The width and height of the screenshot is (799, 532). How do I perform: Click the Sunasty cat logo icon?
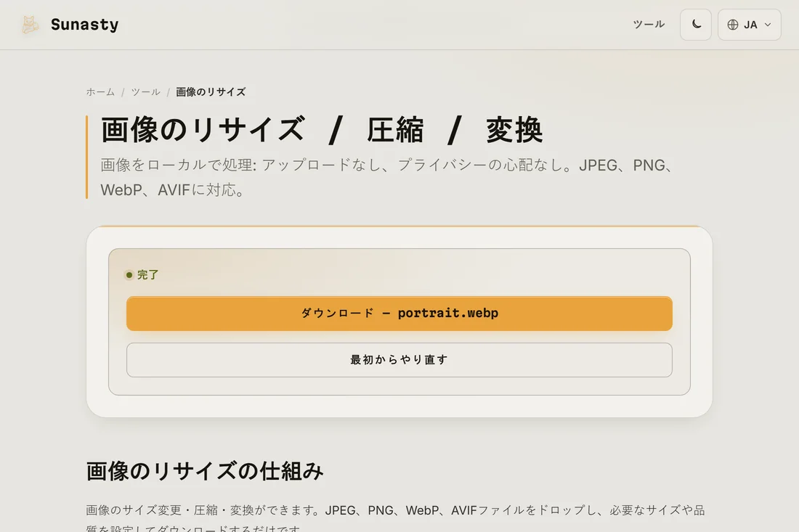[x=30, y=25]
